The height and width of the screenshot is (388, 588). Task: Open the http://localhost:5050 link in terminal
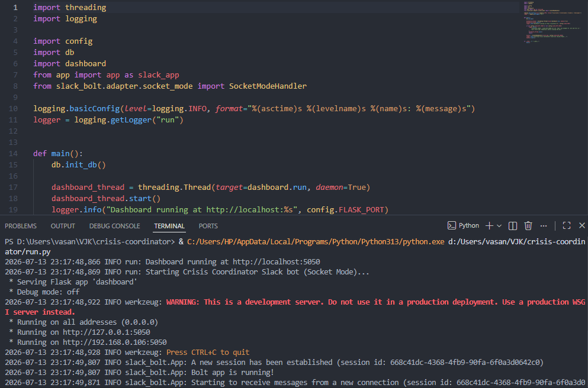277,261
